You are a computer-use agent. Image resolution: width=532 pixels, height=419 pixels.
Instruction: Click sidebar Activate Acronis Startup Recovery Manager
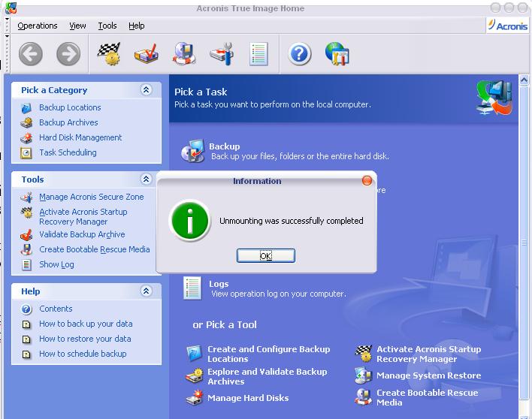pyautogui.click(x=83, y=216)
